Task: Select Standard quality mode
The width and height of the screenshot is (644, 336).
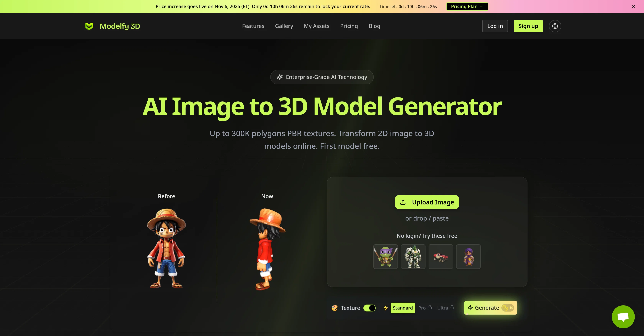Action: (402, 308)
